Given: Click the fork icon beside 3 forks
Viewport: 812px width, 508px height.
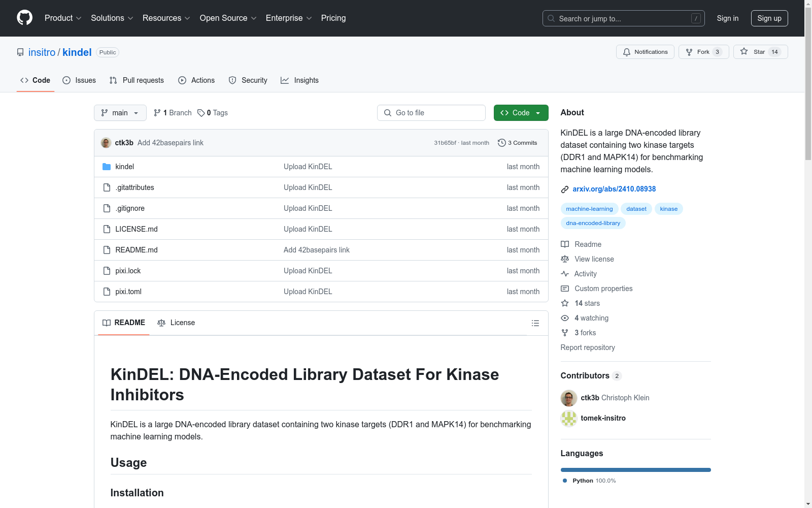Looking at the screenshot, I should click(565, 333).
